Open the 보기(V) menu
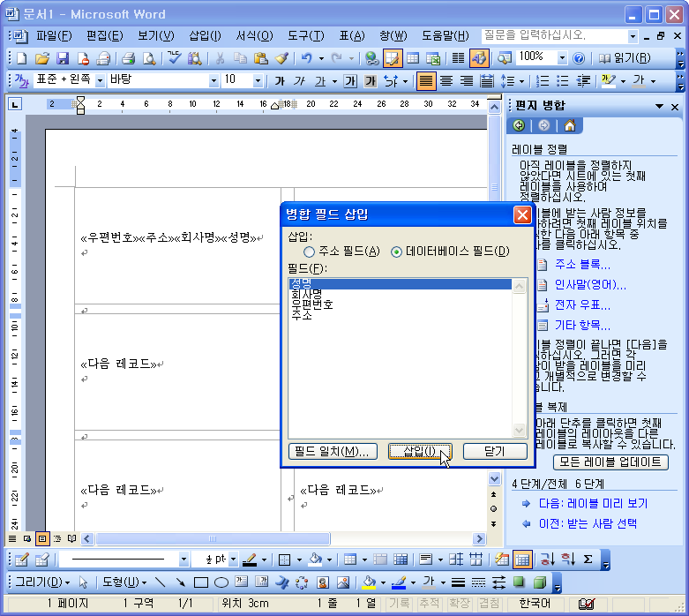The width and height of the screenshot is (689, 616). point(156,35)
